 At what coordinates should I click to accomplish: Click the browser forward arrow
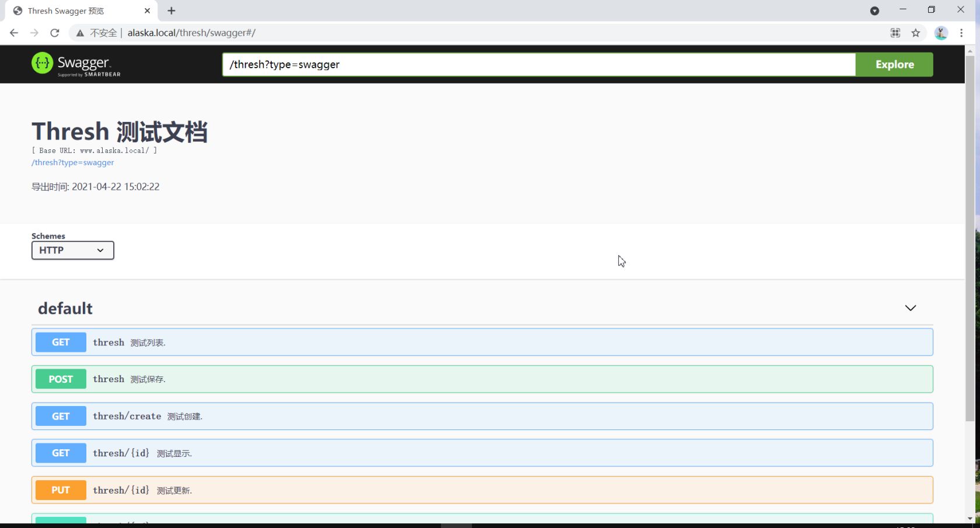pyautogui.click(x=34, y=33)
